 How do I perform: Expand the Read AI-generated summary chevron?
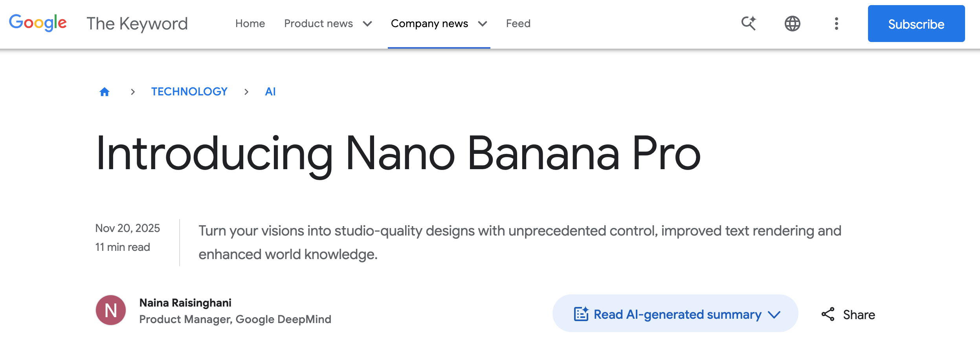click(x=774, y=314)
